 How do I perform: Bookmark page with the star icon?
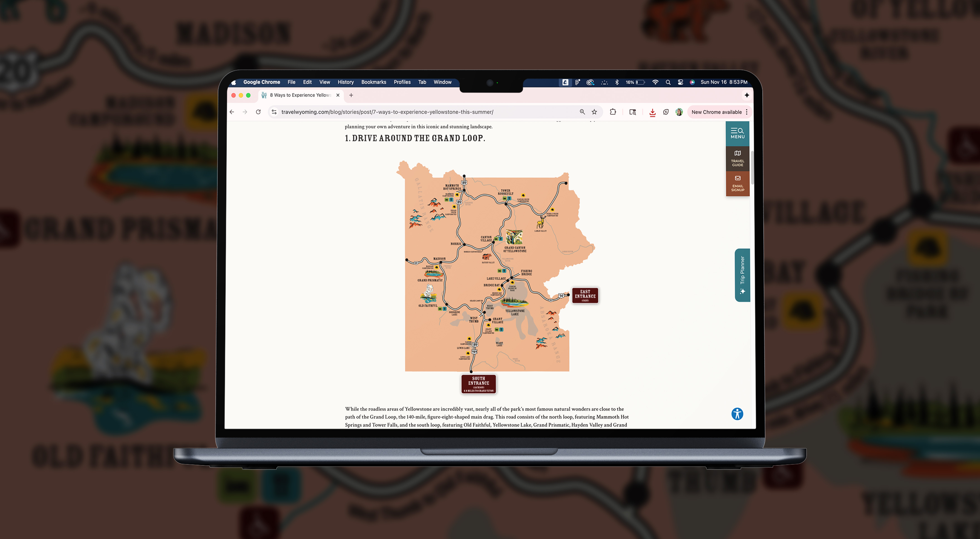tap(594, 112)
